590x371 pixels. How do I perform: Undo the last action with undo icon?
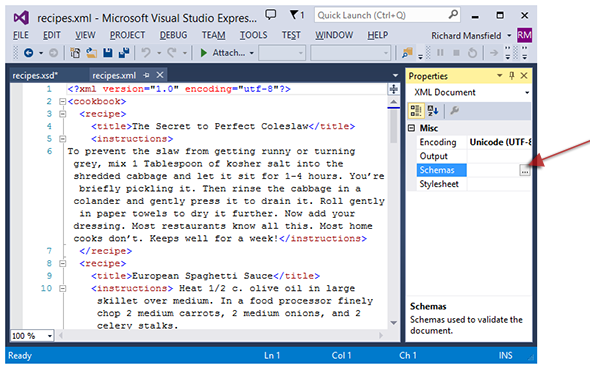tap(146, 53)
